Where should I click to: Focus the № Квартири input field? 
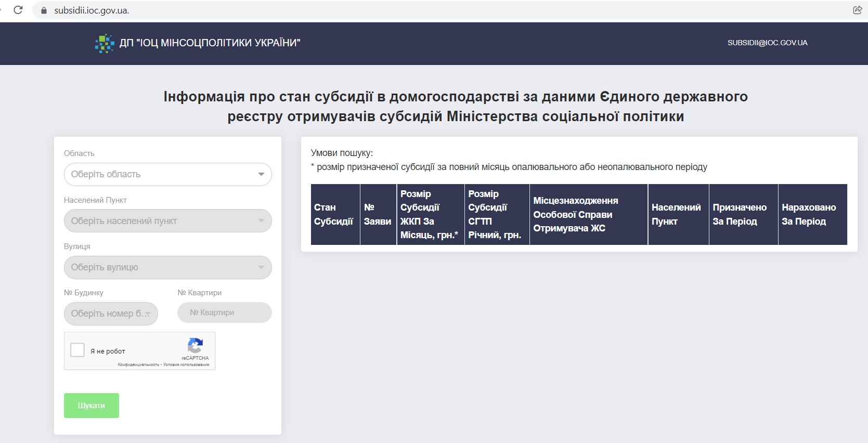pyautogui.click(x=224, y=312)
